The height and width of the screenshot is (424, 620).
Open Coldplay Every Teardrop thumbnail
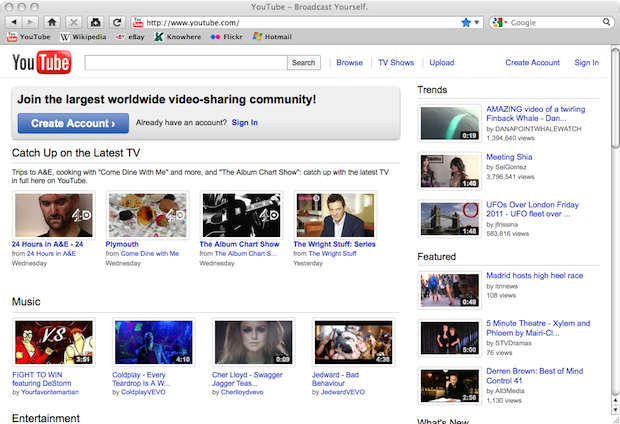pyautogui.click(x=153, y=342)
